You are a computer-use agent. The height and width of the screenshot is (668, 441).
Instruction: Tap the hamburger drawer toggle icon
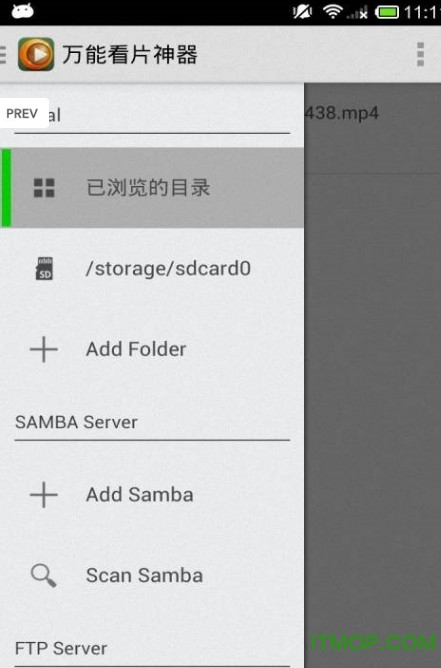click(x=3, y=54)
